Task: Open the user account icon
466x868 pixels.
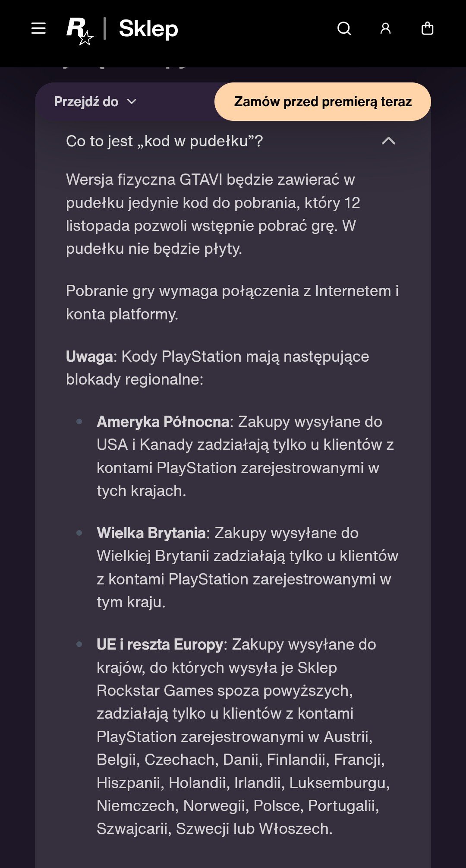Action: pos(385,28)
